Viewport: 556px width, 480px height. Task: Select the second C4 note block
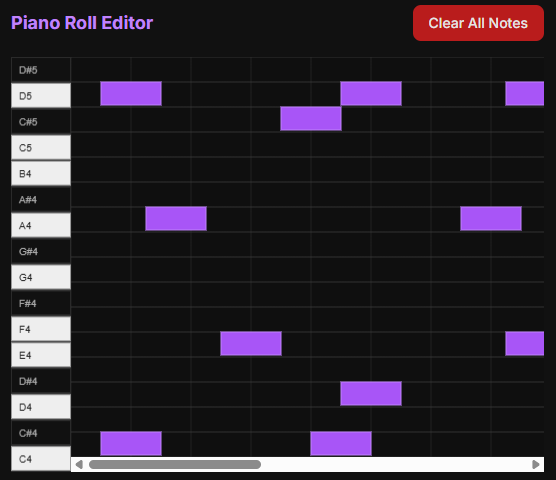pyautogui.click(x=341, y=443)
